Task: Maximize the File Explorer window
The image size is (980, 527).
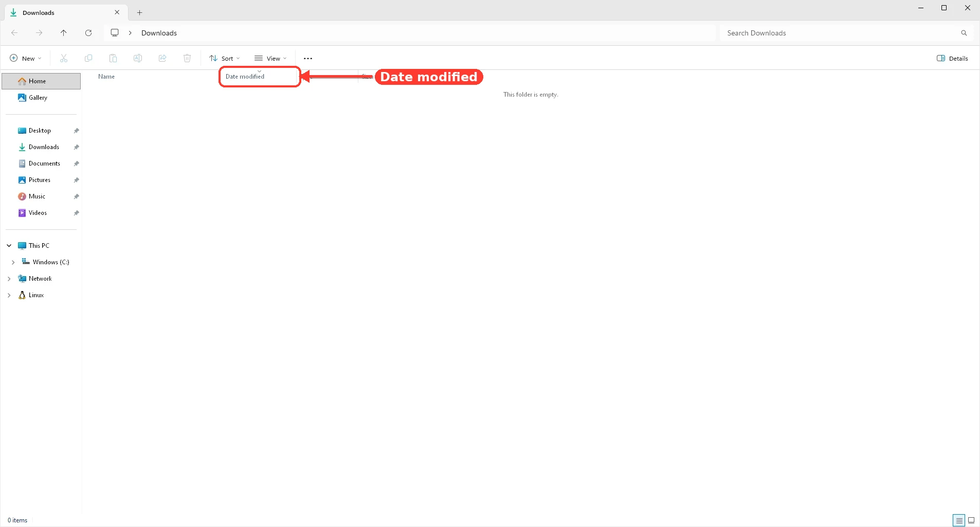Action: (944, 8)
